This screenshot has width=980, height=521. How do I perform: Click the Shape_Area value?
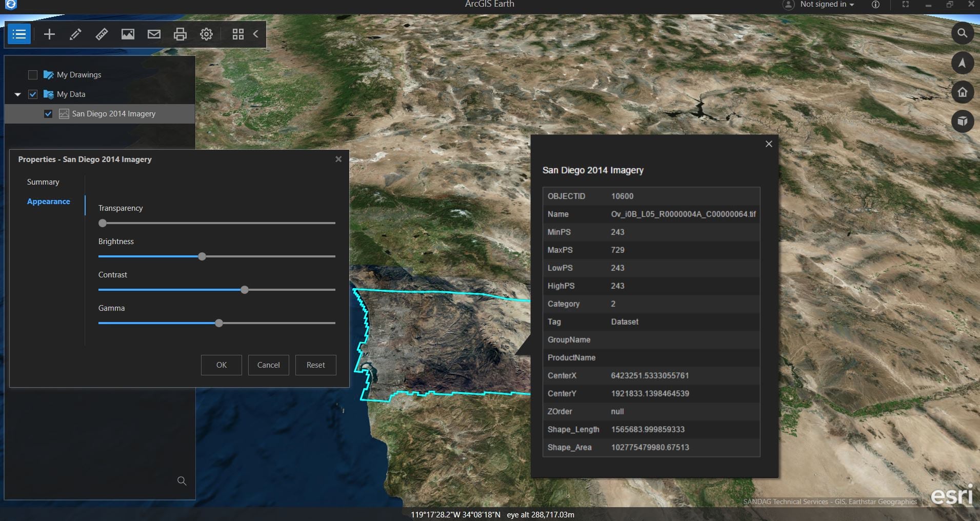point(650,448)
